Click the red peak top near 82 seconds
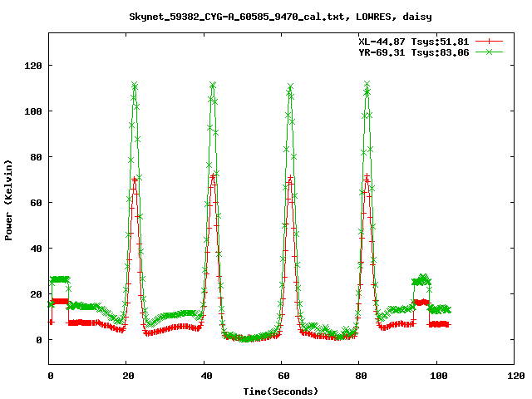 pos(367,176)
